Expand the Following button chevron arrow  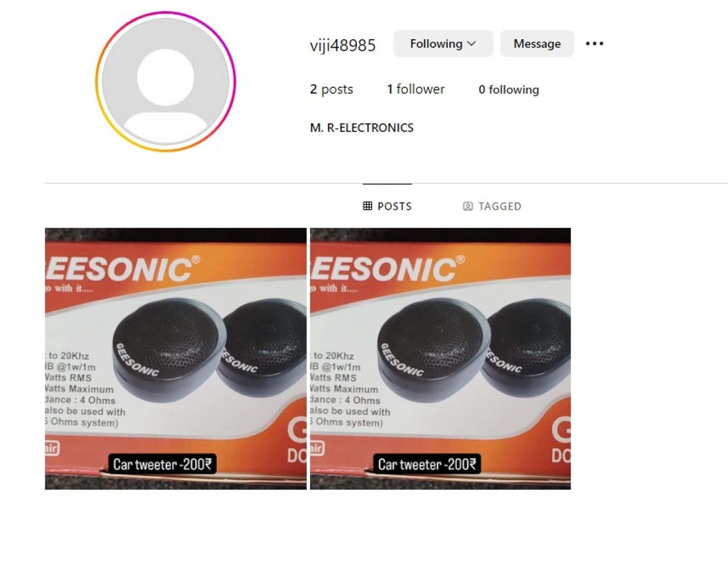pos(472,44)
